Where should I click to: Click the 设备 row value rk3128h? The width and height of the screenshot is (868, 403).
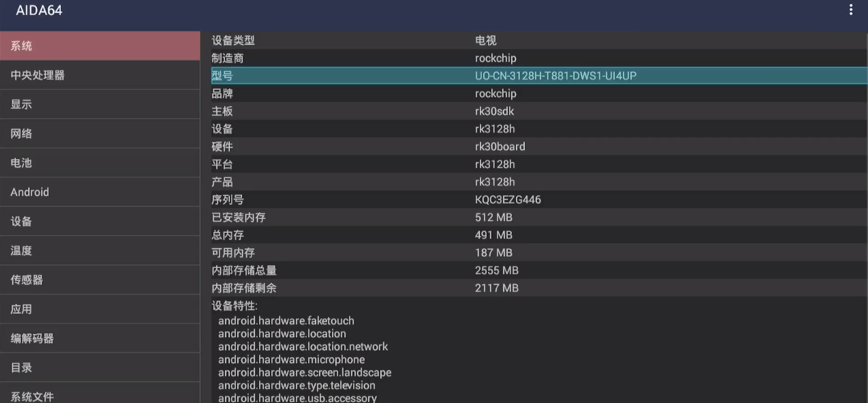click(495, 128)
